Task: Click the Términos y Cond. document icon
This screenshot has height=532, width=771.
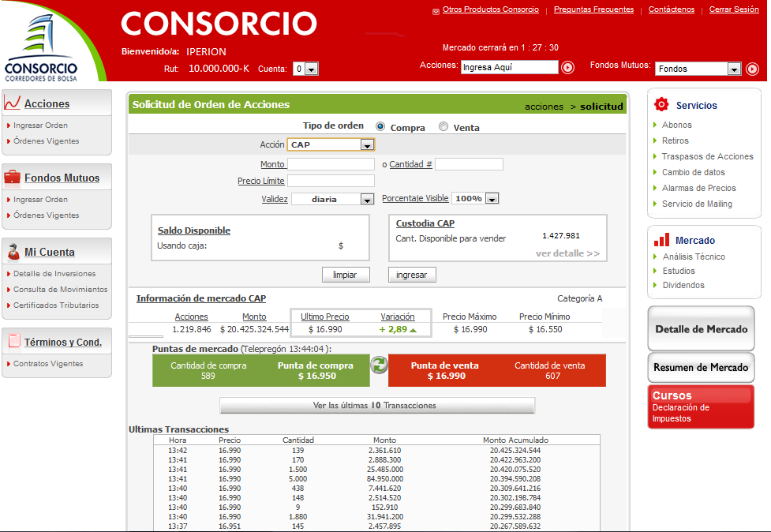Action: pos(14,340)
